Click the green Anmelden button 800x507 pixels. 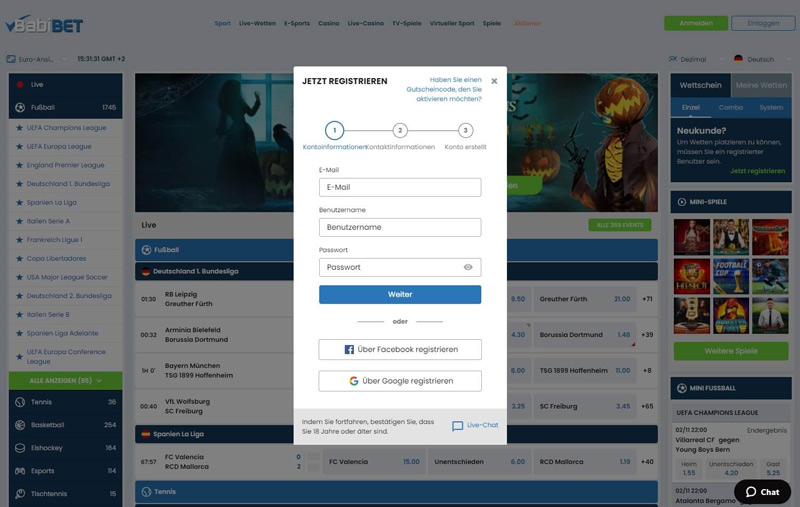pyautogui.click(x=696, y=23)
